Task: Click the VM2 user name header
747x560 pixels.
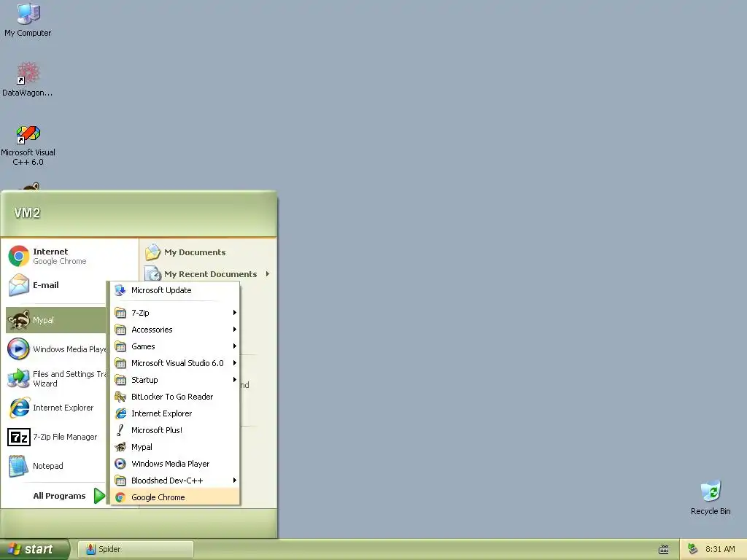Action: pyautogui.click(x=27, y=213)
